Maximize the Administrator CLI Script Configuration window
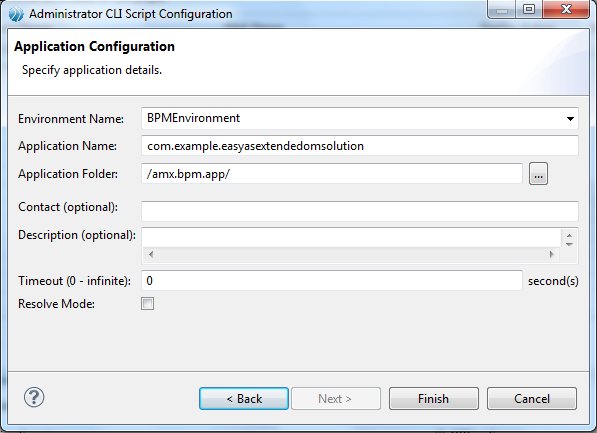Screen dimensions: 597x433 [529, 9]
